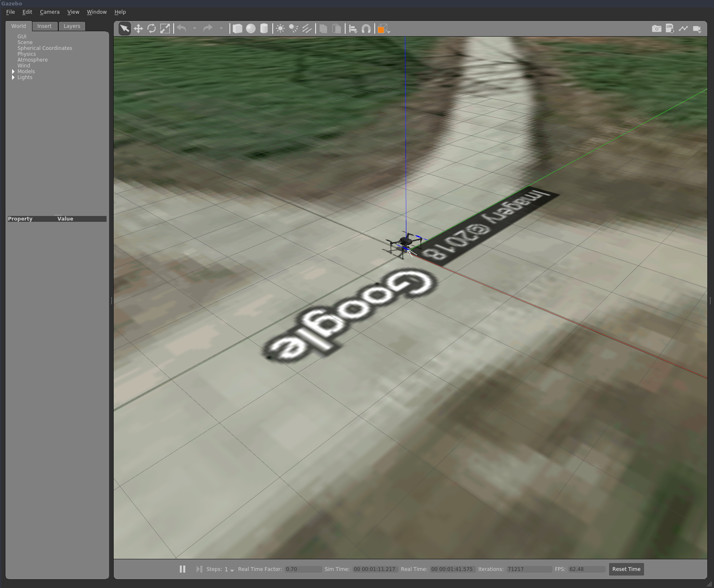Toggle the Snap magnet tool
Screen dimensions: 714x588
(x=366, y=29)
